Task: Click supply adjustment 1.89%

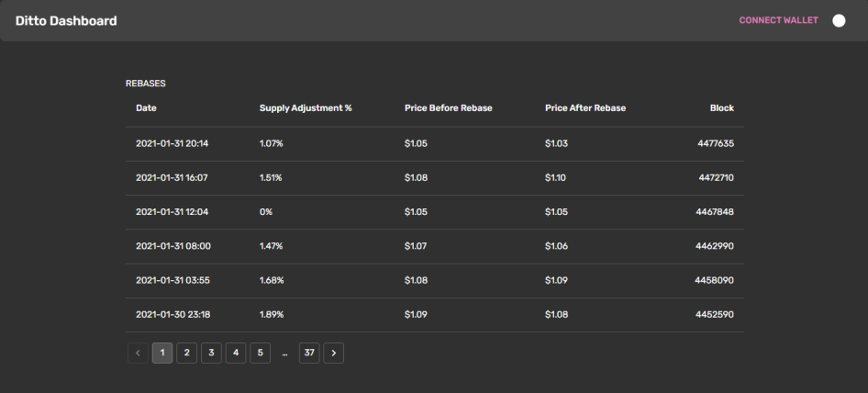Action: coord(272,315)
